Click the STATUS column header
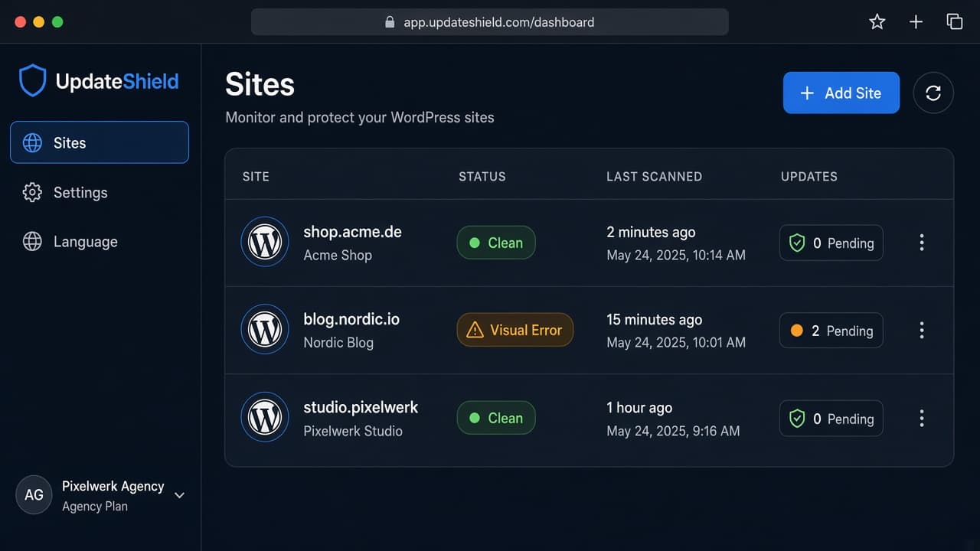 pyautogui.click(x=482, y=176)
